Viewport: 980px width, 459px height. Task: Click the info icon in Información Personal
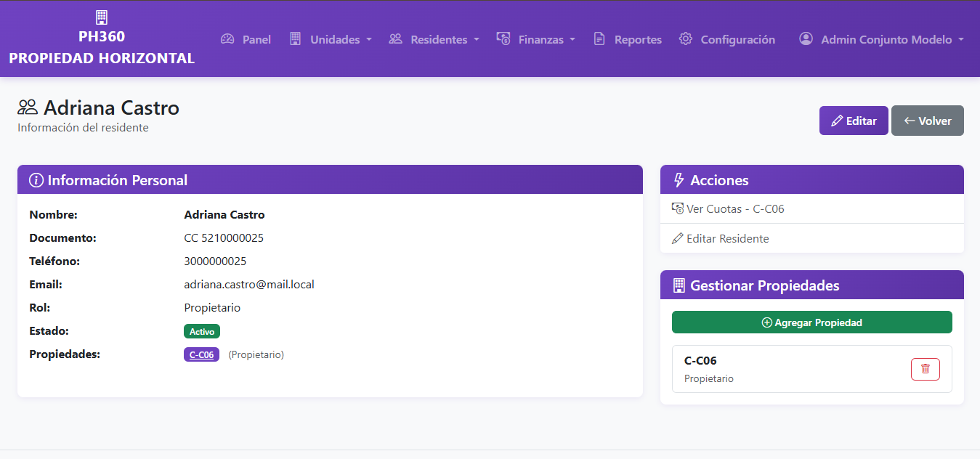point(36,180)
